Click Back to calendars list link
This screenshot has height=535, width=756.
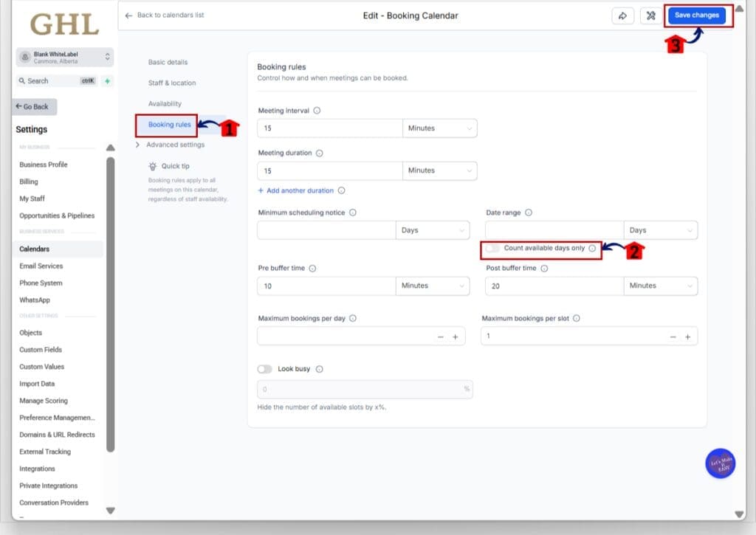click(x=171, y=15)
